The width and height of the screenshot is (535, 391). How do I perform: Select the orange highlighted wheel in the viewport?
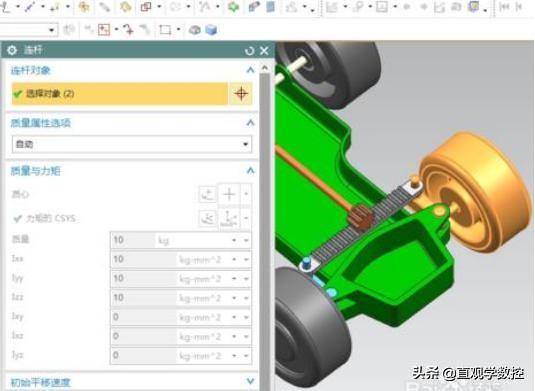(474, 193)
